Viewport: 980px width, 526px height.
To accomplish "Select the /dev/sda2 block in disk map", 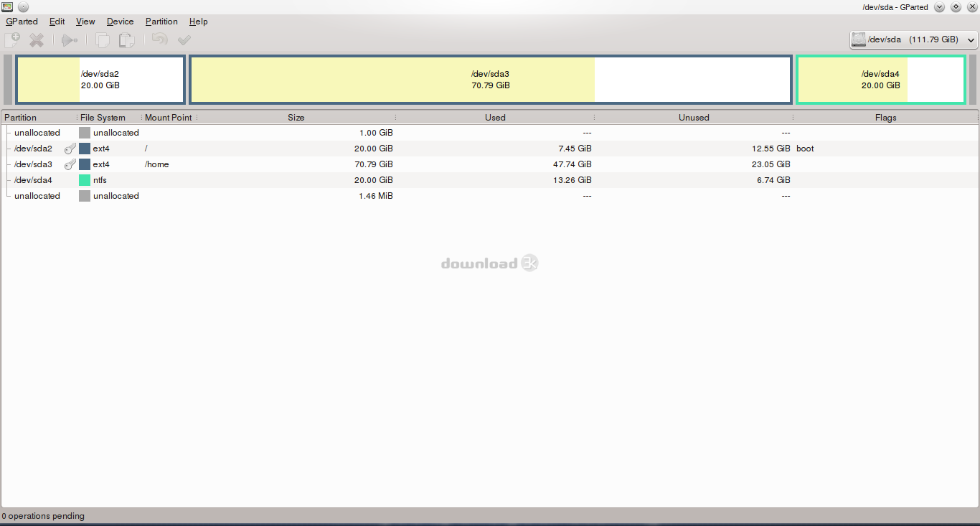I will (x=100, y=80).
